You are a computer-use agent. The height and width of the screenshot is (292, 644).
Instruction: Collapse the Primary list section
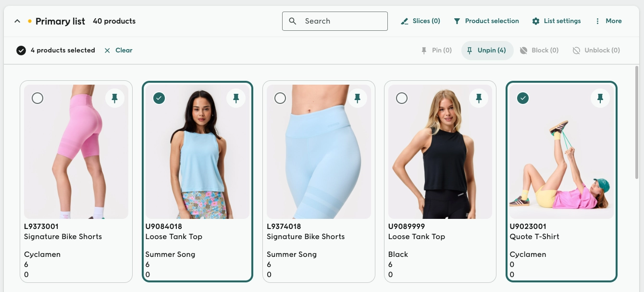point(17,21)
